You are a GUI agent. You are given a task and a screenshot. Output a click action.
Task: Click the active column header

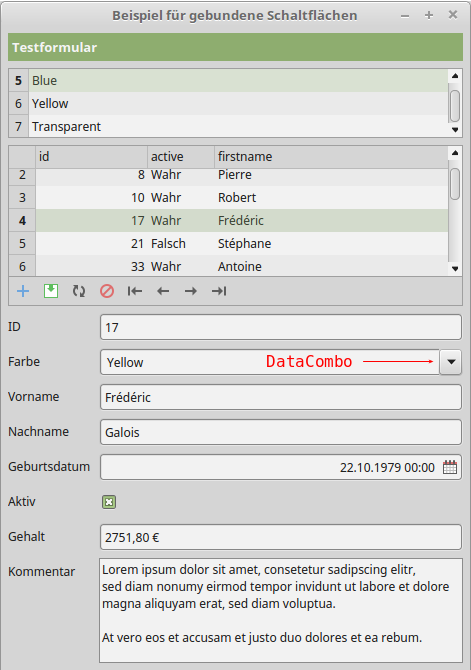click(181, 156)
